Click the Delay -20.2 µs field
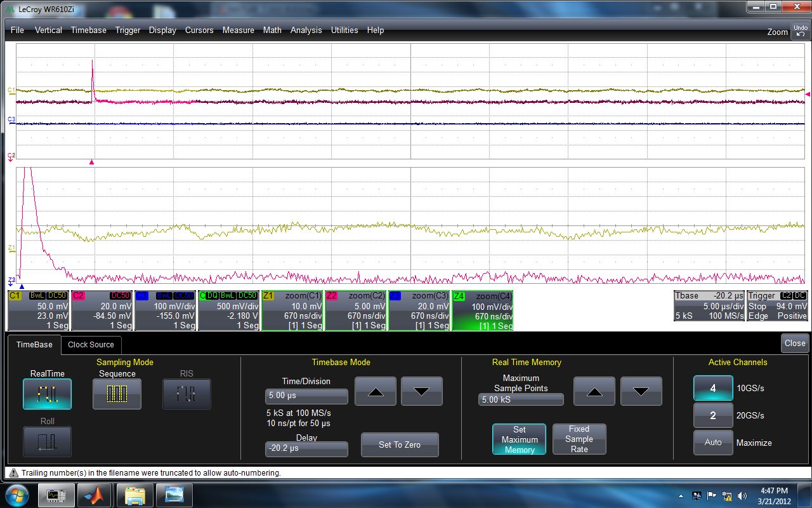 pos(306,449)
